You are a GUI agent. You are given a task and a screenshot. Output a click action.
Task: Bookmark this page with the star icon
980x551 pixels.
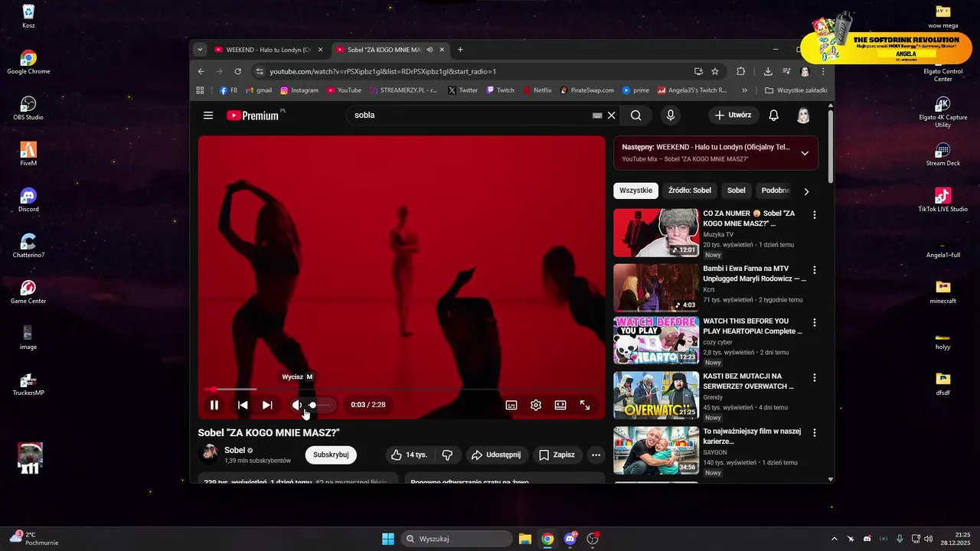(x=715, y=71)
